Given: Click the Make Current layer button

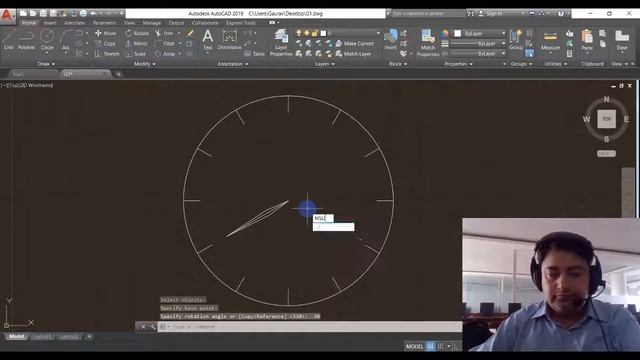Looking at the screenshot, I should (354, 43).
